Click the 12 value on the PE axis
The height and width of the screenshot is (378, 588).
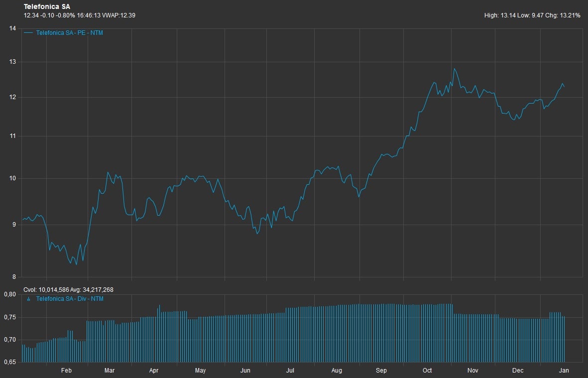coord(13,97)
